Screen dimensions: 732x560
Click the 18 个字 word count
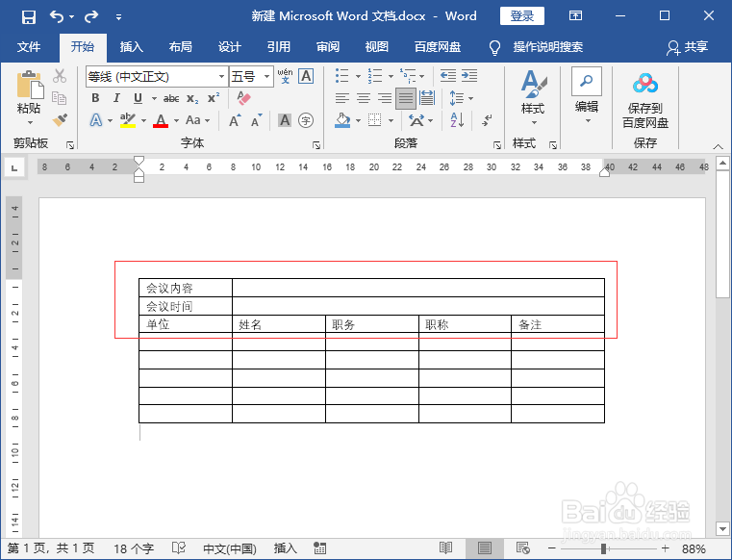point(134,548)
